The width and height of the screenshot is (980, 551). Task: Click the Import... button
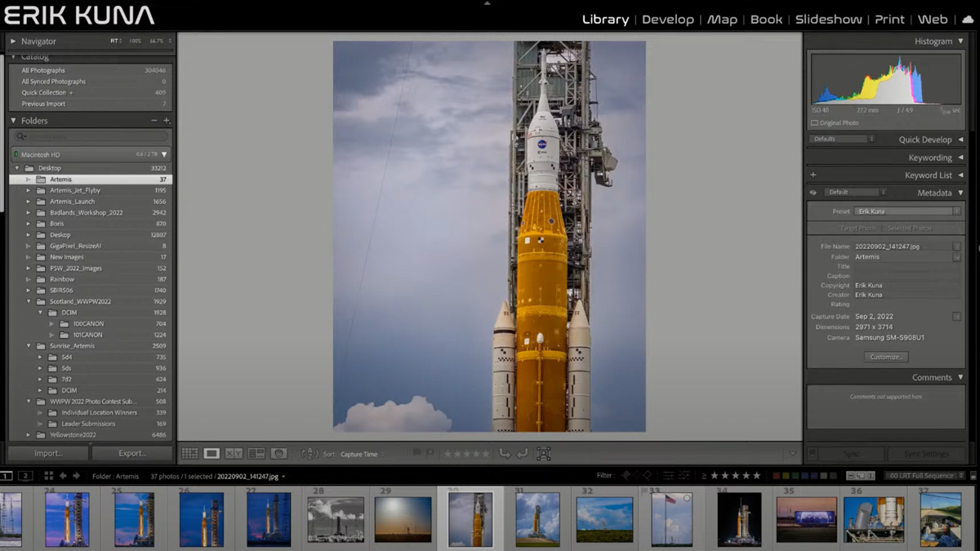pyautogui.click(x=48, y=453)
